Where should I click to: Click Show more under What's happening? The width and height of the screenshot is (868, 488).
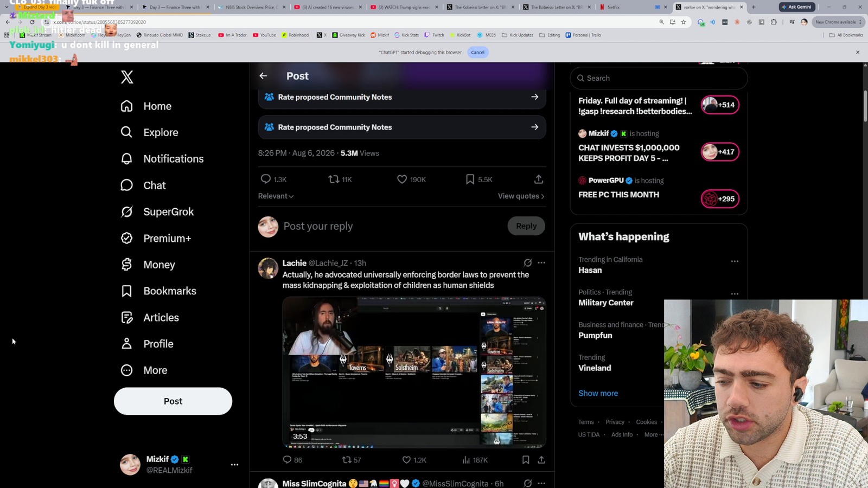pyautogui.click(x=598, y=393)
